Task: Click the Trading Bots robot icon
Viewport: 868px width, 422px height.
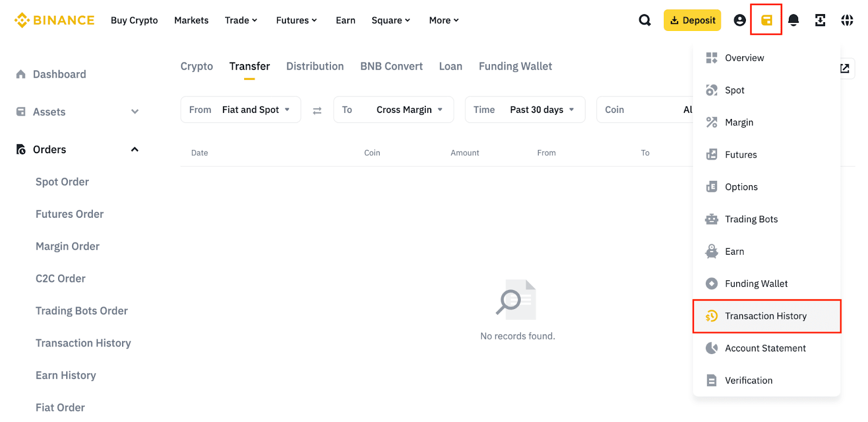Action: point(711,219)
